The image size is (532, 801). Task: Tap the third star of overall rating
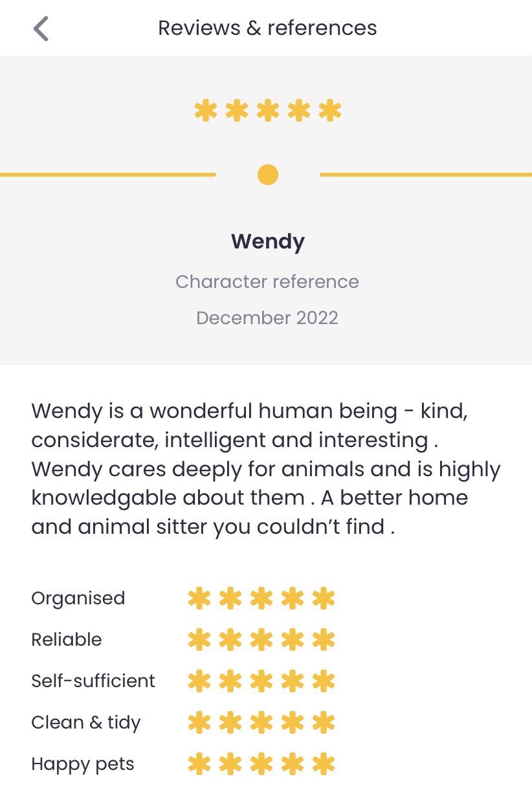click(x=268, y=111)
